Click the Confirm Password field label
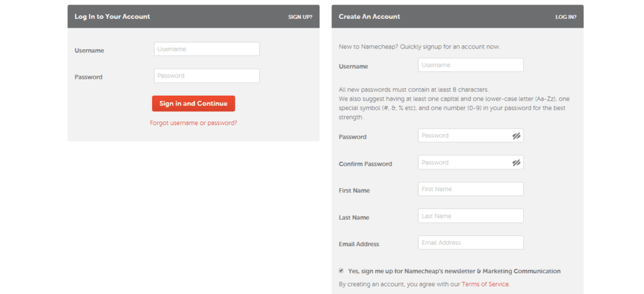This screenshot has width=644, height=294. click(x=365, y=164)
